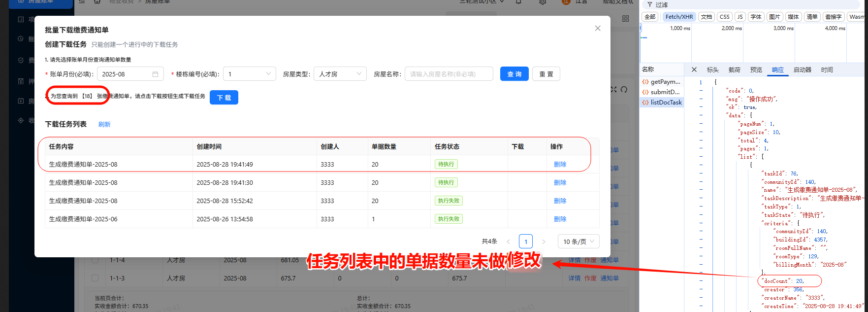Viewport: 868px width, 312px height.
Task: Switch to the 预览 tab
Action: tap(756, 70)
